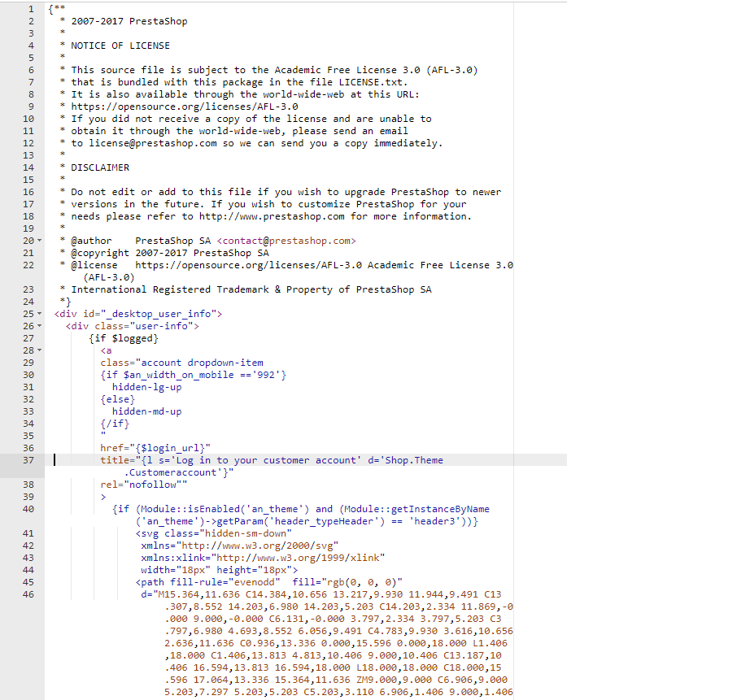Image resolution: width=750 pixels, height=700 pixels.
Task: Click the Module::isEnabled('an_theme') condition
Action: coord(222,509)
